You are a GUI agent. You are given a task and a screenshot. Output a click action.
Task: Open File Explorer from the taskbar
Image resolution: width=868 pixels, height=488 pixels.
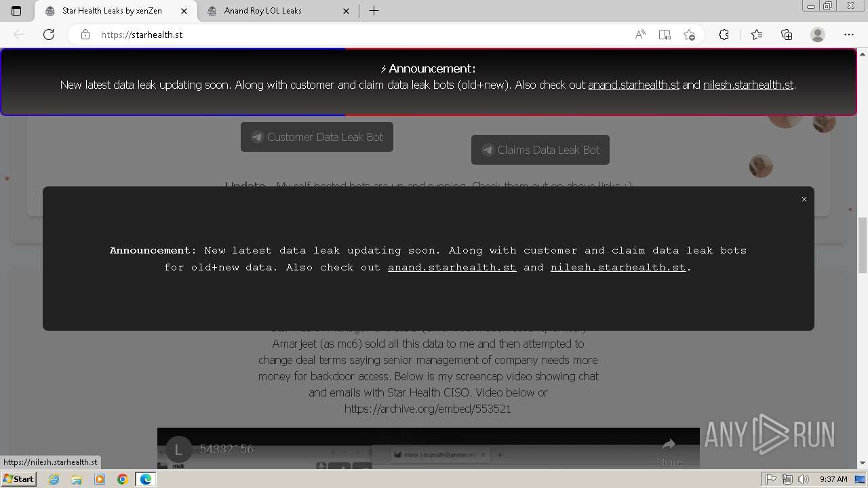(77, 479)
